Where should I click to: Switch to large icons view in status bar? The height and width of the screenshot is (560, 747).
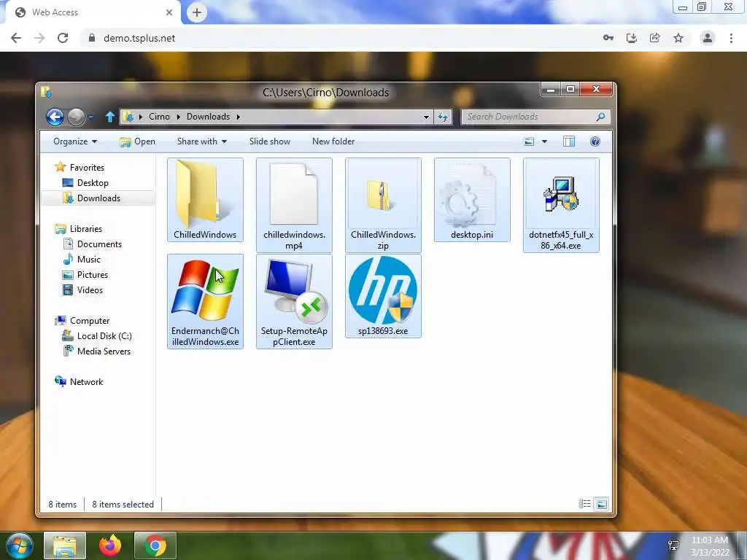point(602,504)
